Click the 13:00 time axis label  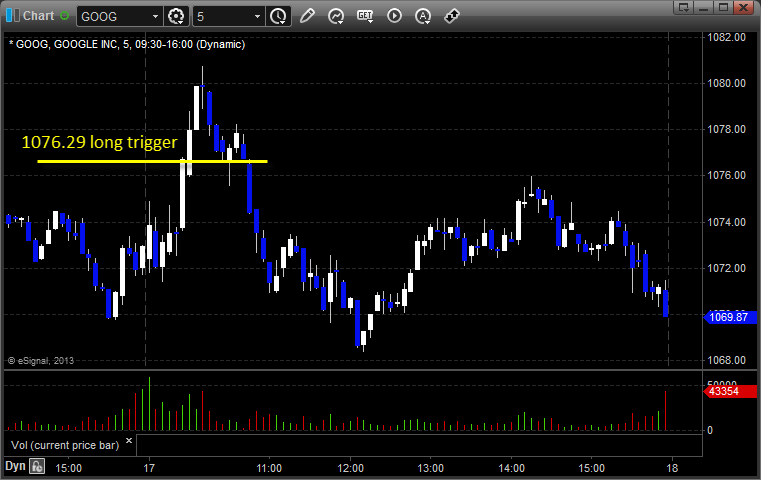430,468
